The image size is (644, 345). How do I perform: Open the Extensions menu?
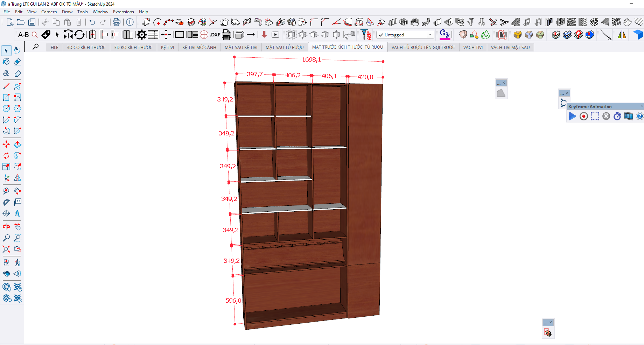click(123, 12)
